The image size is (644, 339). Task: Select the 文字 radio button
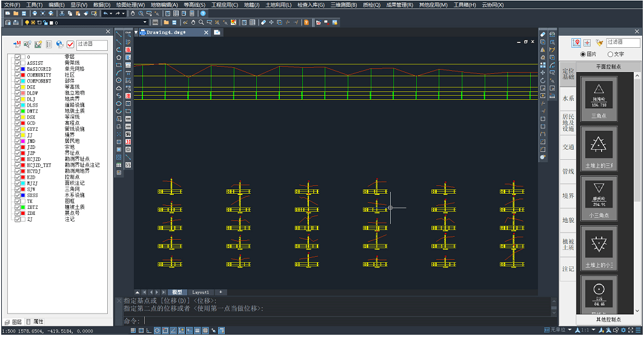609,54
